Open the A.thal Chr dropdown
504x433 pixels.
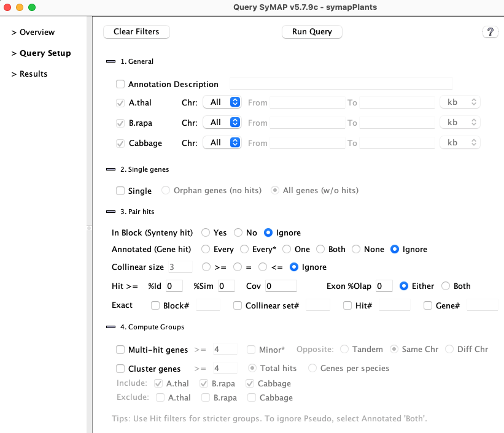[x=222, y=102]
